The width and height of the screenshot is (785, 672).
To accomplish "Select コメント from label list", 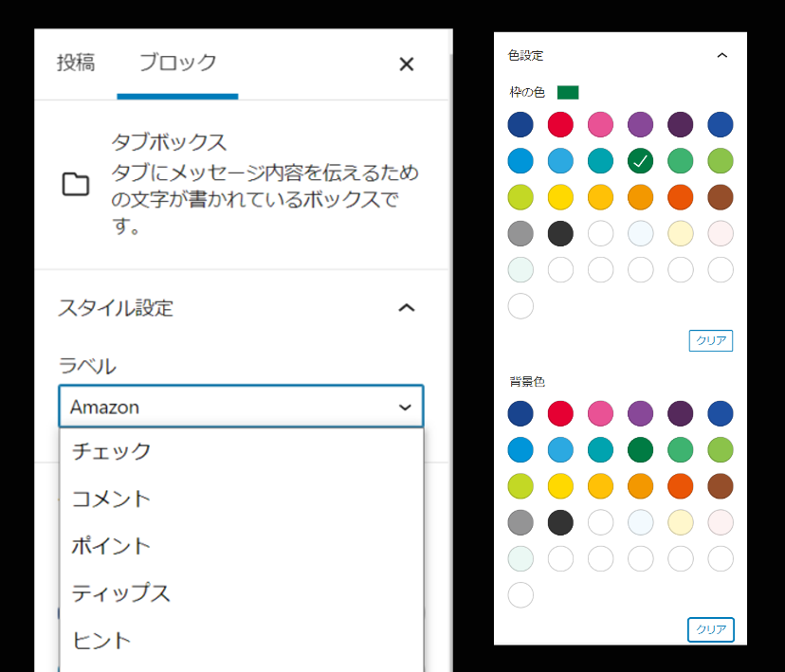I will tap(242, 499).
